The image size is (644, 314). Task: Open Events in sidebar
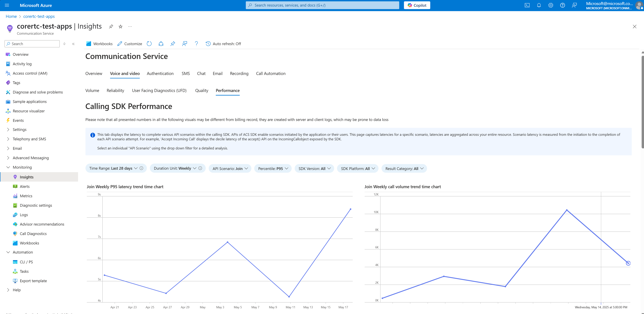pyautogui.click(x=18, y=120)
